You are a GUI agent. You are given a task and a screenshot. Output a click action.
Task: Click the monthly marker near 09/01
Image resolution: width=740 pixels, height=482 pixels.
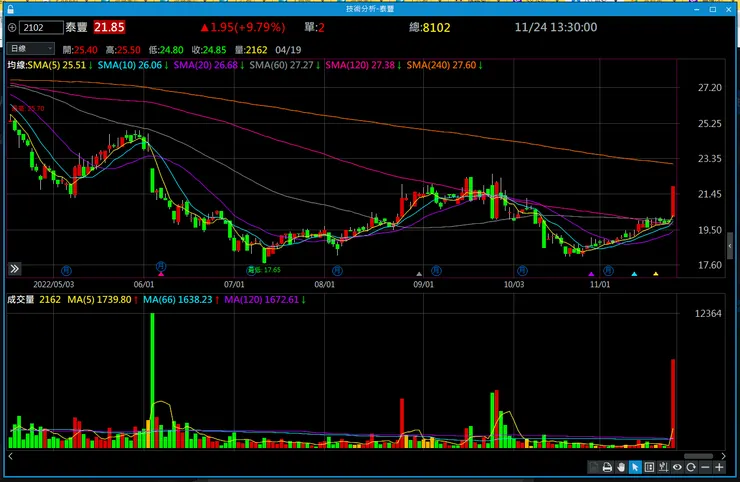(x=436, y=271)
